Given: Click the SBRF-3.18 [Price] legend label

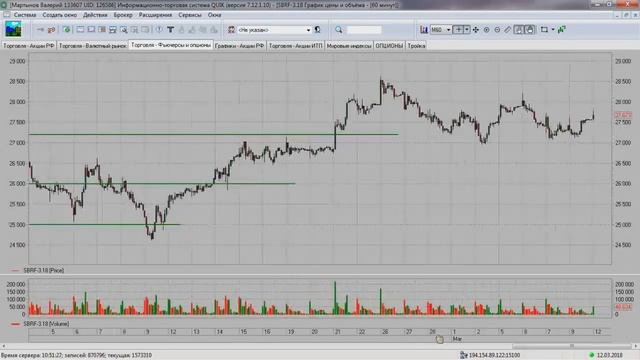Looking at the screenshot, I should 43,270.
